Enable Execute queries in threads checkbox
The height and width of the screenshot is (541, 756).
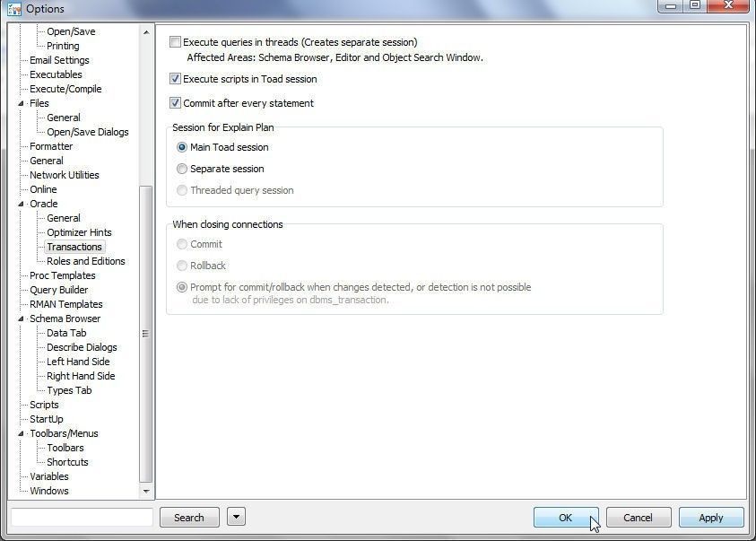175,42
